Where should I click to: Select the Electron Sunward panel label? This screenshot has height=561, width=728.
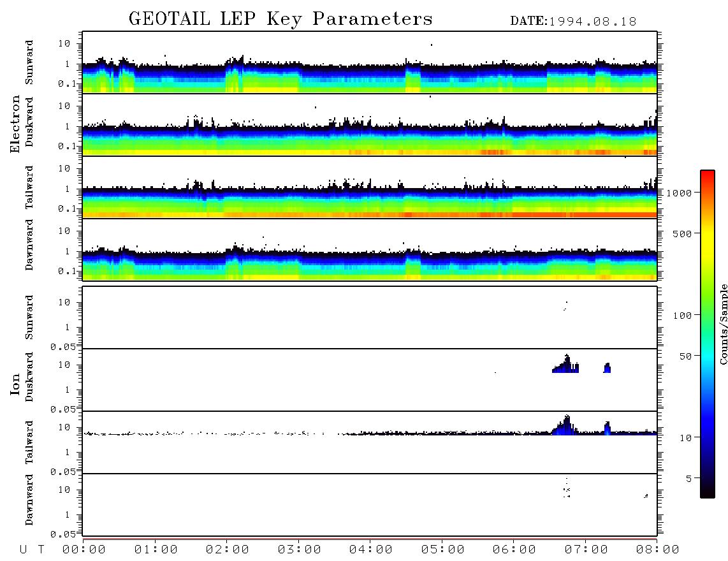(29, 62)
